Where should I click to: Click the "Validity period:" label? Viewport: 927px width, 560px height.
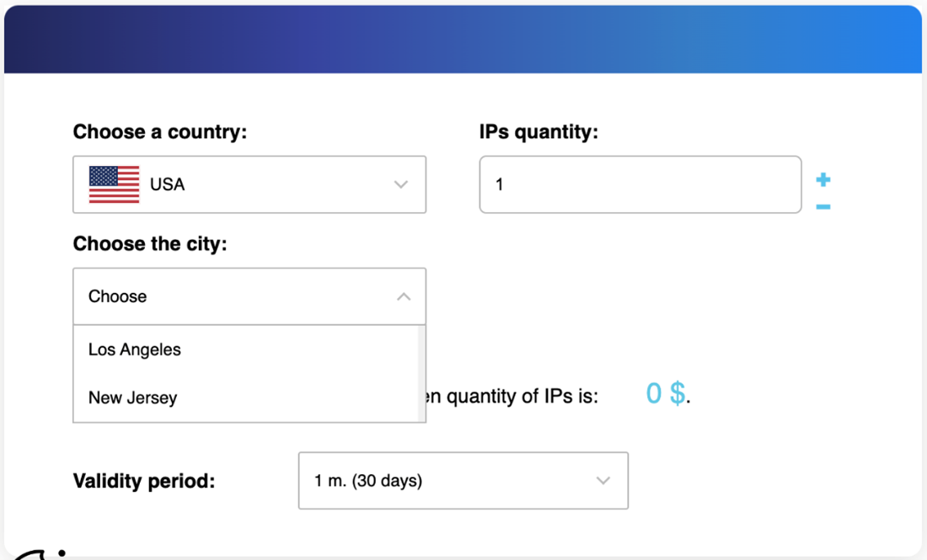144,482
